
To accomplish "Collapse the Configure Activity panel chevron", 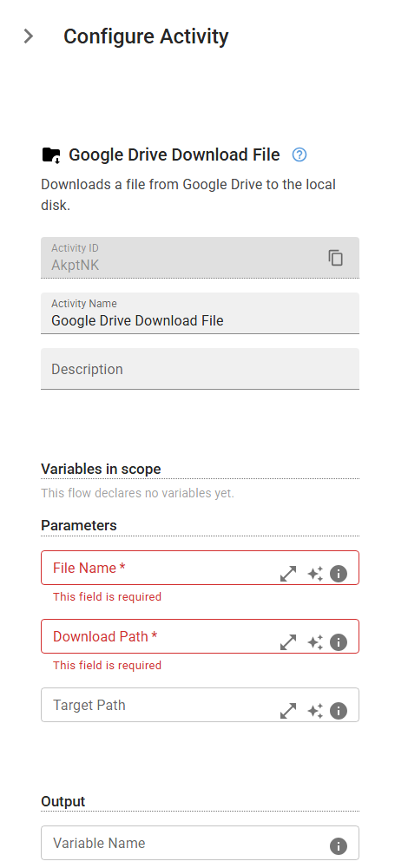I will (29, 36).
